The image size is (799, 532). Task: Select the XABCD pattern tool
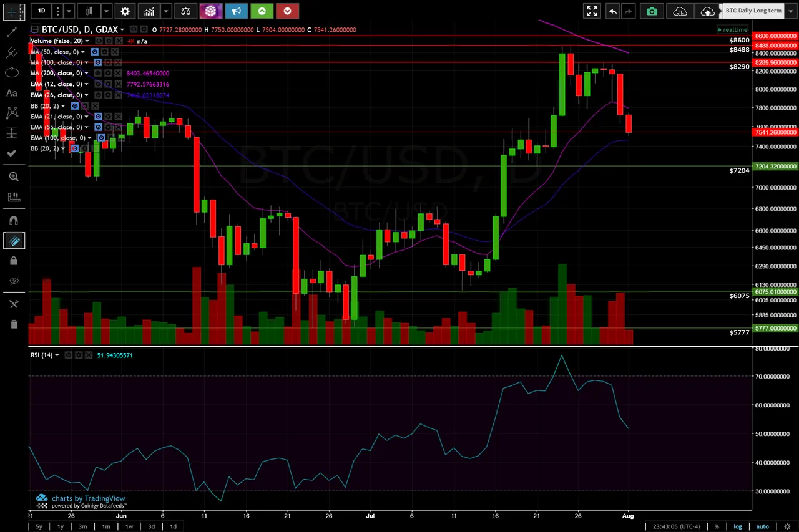click(x=12, y=113)
